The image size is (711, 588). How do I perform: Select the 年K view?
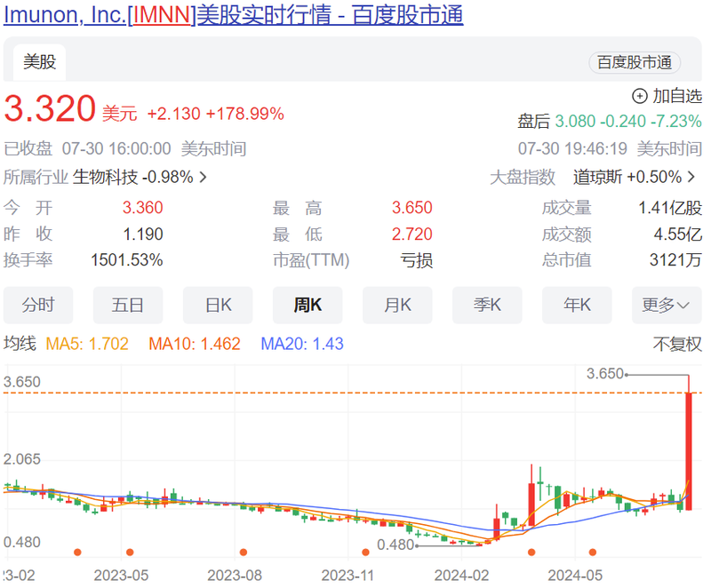[x=577, y=305]
